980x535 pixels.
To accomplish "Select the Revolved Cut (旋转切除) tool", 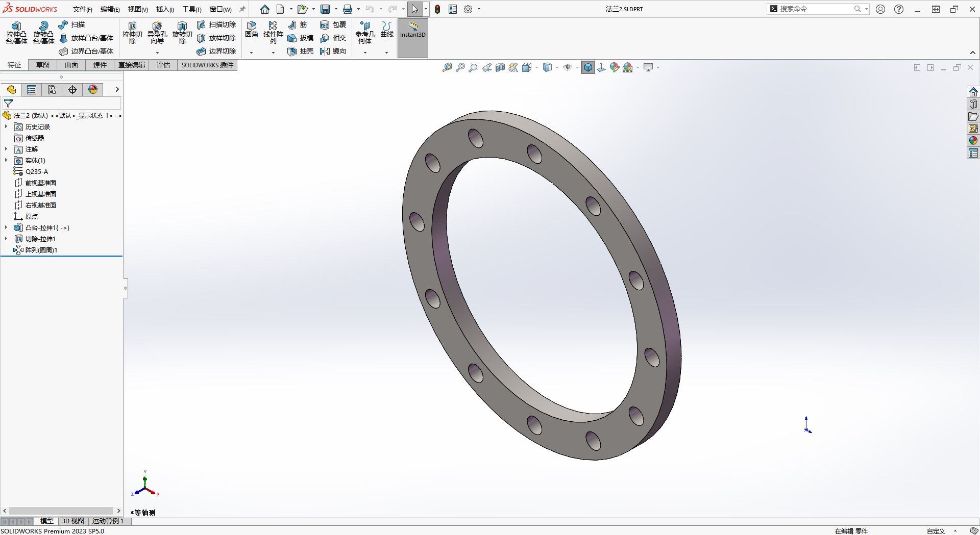I will [182, 33].
